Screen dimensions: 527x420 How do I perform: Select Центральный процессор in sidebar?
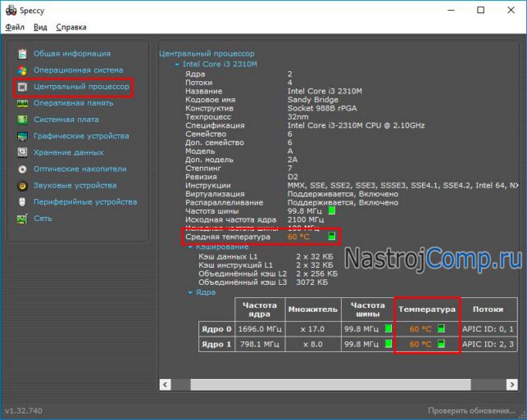click(x=81, y=87)
